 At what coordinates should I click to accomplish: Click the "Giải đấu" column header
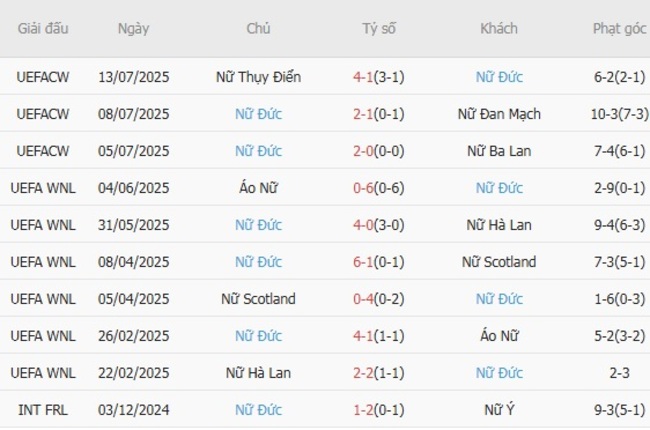point(43,28)
